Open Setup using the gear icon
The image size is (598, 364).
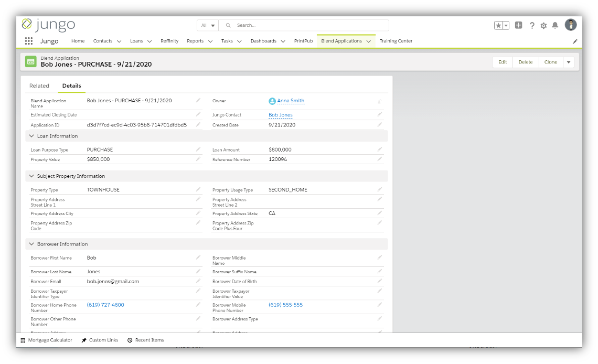543,25
